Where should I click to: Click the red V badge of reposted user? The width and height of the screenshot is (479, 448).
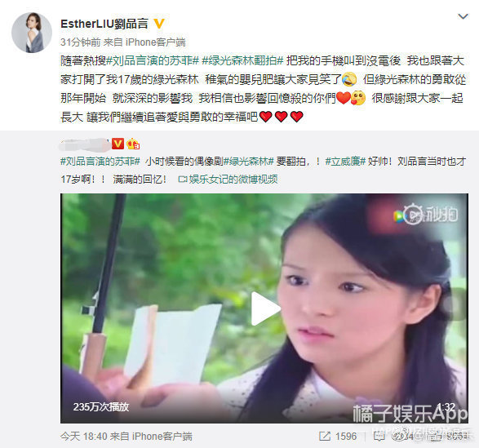[x=118, y=144]
